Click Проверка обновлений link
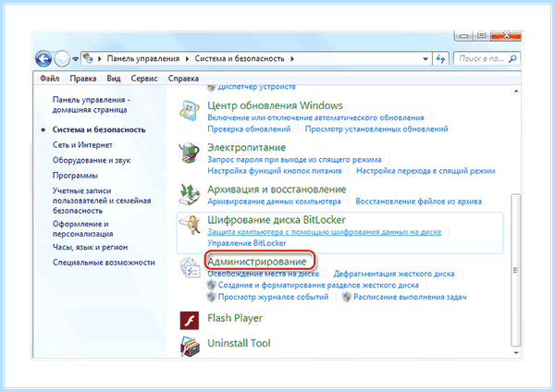The width and height of the screenshot is (555, 392). pos(249,129)
